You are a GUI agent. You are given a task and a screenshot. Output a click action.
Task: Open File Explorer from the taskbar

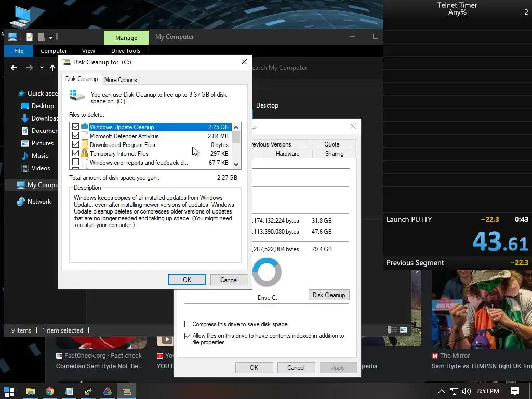(x=31, y=391)
